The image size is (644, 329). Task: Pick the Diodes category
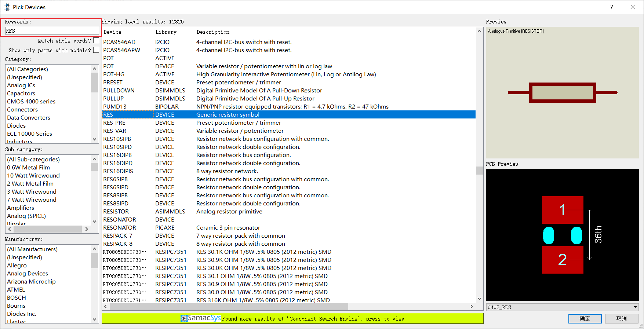pos(16,125)
